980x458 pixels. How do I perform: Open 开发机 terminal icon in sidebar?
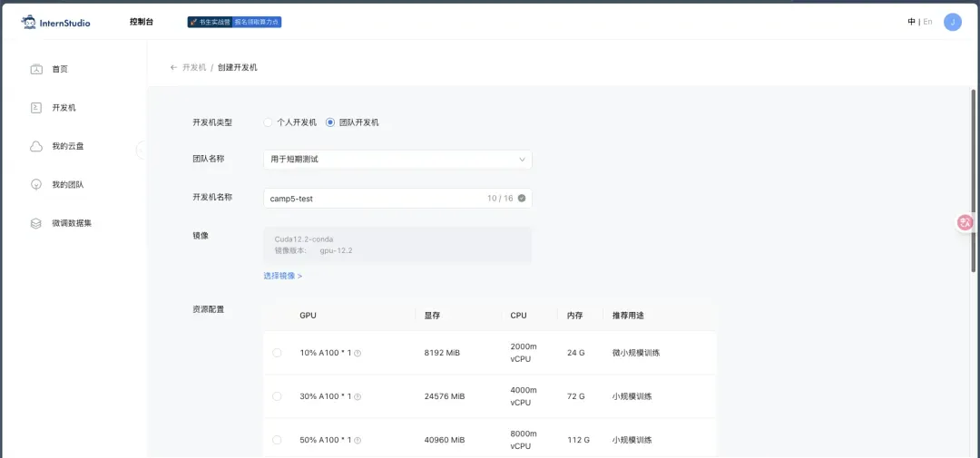click(36, 108)
